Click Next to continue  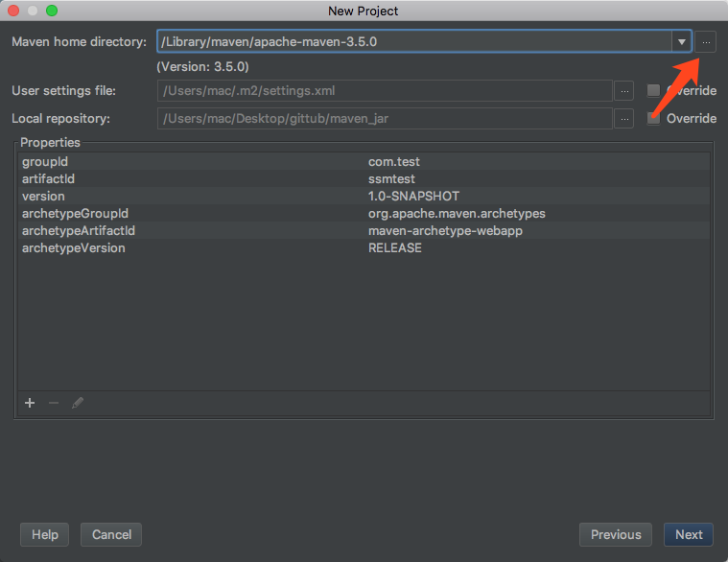point(689,535)
